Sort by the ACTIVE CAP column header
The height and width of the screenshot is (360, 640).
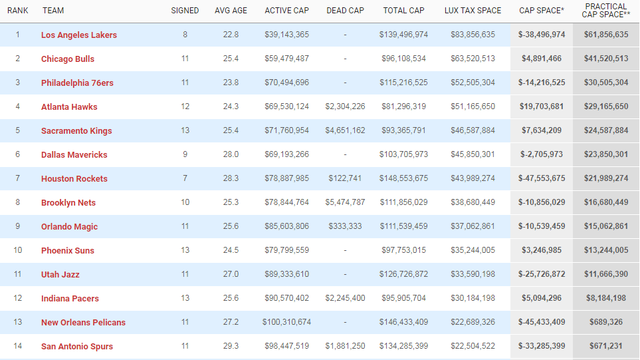click(x=287, y=11)
